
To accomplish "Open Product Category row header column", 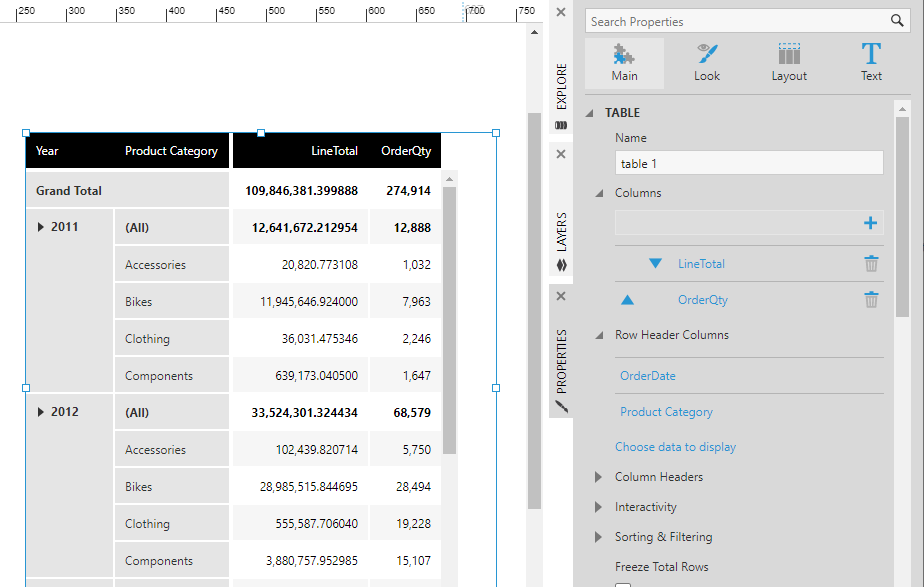I will [666, 412].
